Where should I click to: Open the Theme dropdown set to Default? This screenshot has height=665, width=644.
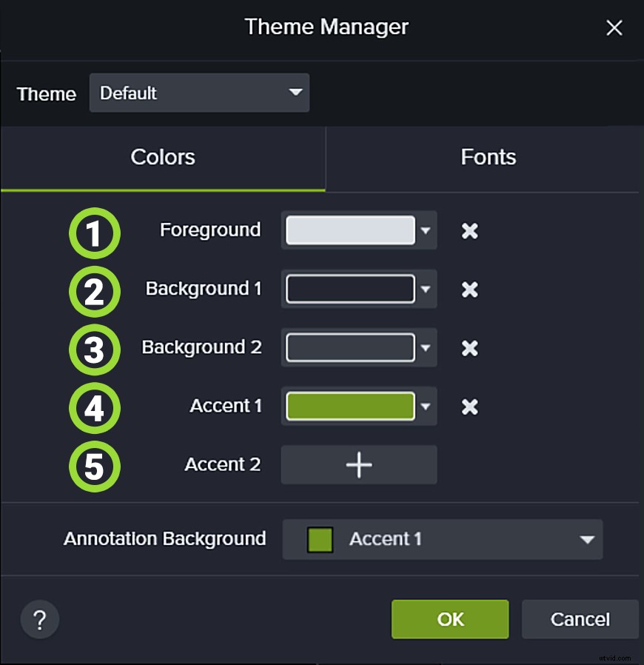pos(199,93)
